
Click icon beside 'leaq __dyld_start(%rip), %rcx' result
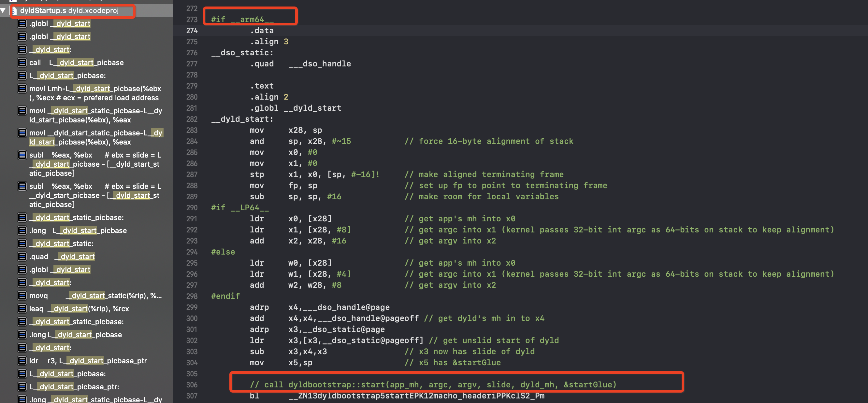(22, 308)
